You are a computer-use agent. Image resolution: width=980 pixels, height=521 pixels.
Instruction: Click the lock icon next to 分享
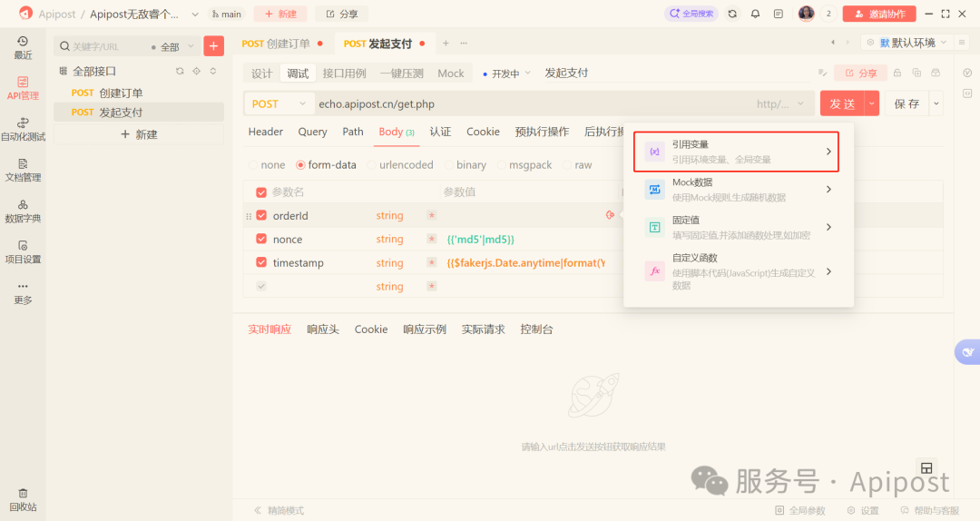tap(897, 73)
